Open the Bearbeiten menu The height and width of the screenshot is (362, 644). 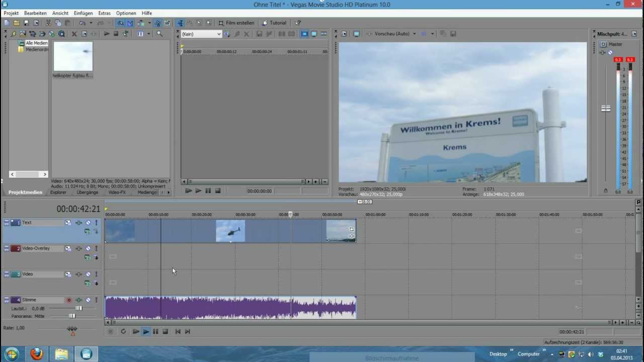[x=35, y=13]
